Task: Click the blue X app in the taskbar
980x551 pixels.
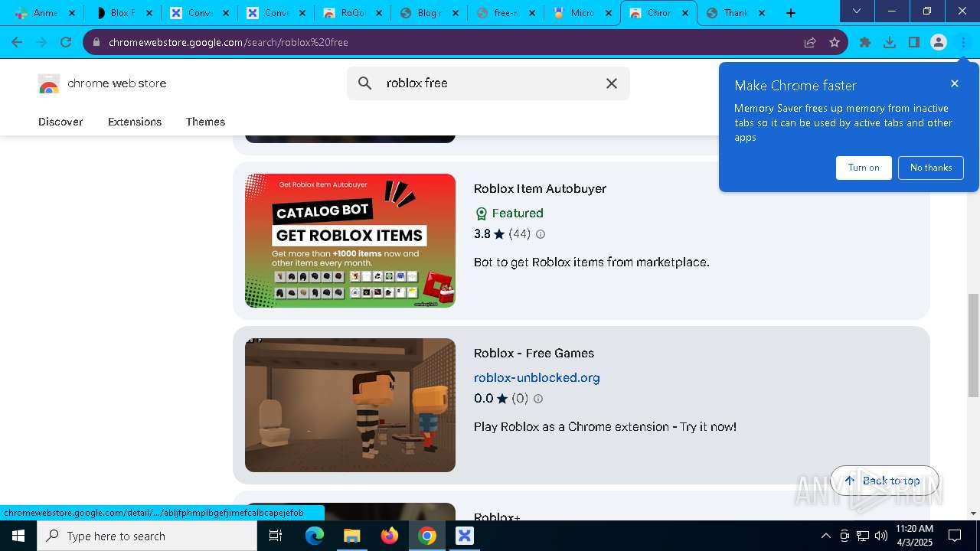Action: click(465, 536)
